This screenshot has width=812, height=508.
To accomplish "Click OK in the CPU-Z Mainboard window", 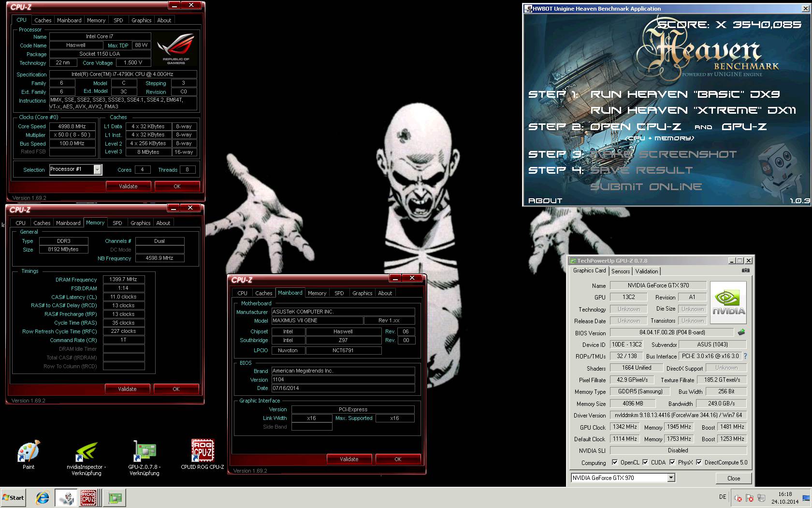I will (x=398, y=459).
